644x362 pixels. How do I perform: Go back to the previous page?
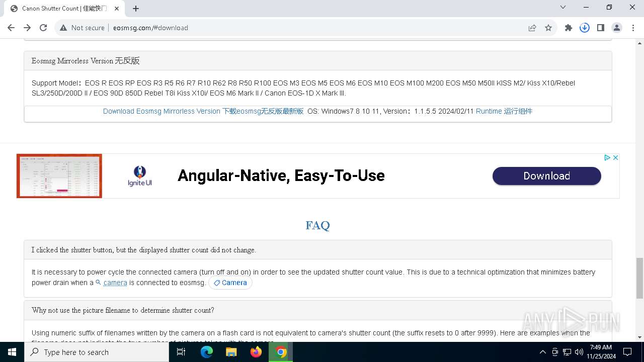point(11,28)
